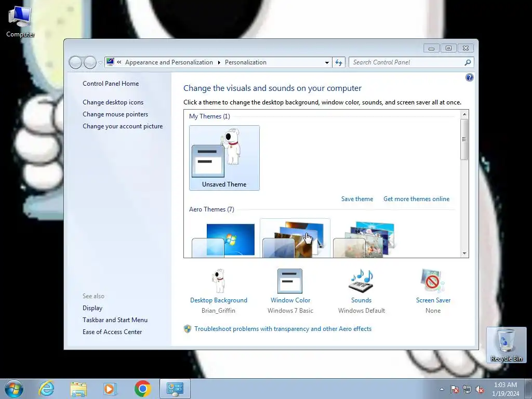Image resolution: width=532 pixels, height=399 pixels.
Task: Click the Sounds keyboard notes icon
Action: (362, 281)
